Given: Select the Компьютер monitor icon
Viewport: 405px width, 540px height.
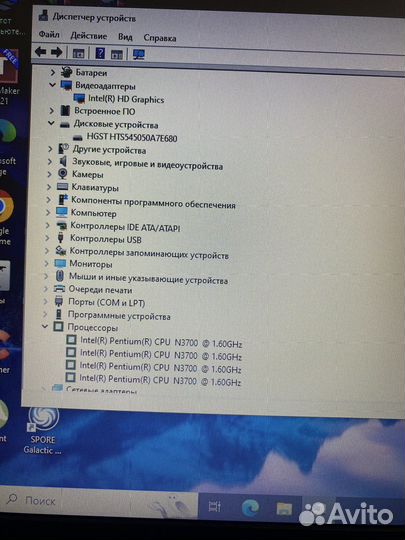Looking at the screenshot, I should [62, 212].
